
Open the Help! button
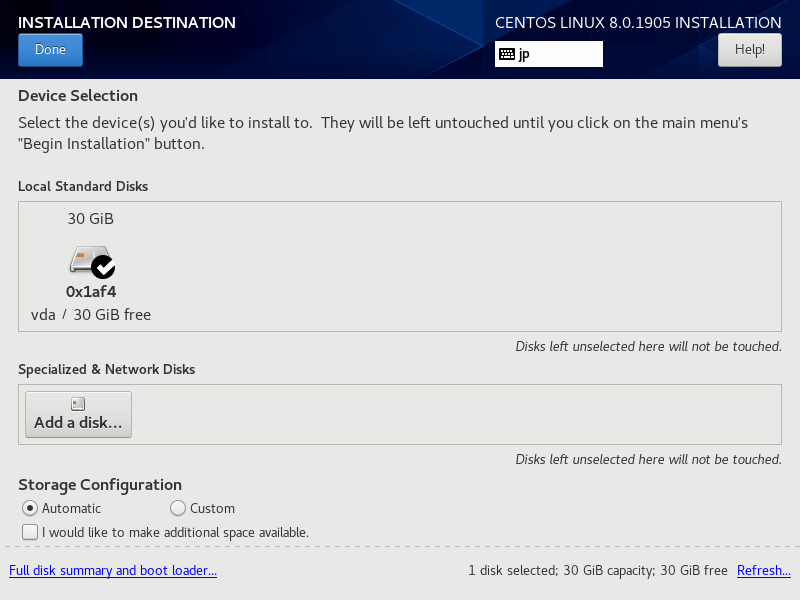(749, 50)
